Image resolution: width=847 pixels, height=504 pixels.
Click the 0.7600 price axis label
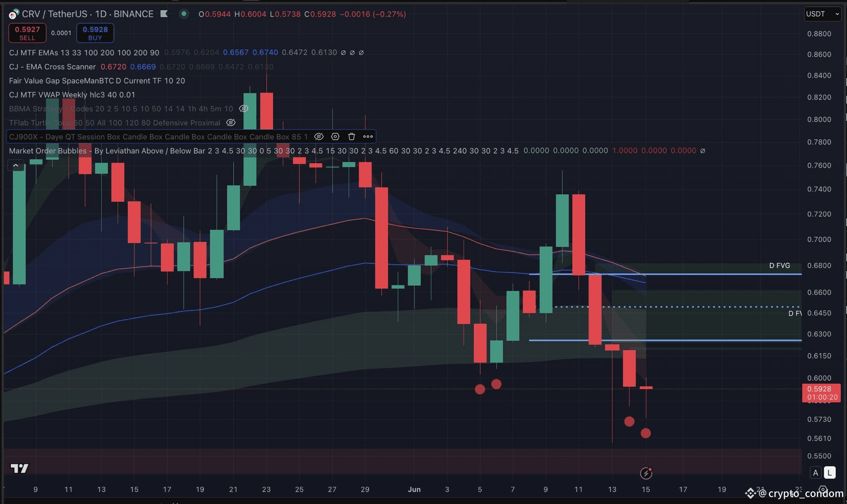click(x=819, y=165)
